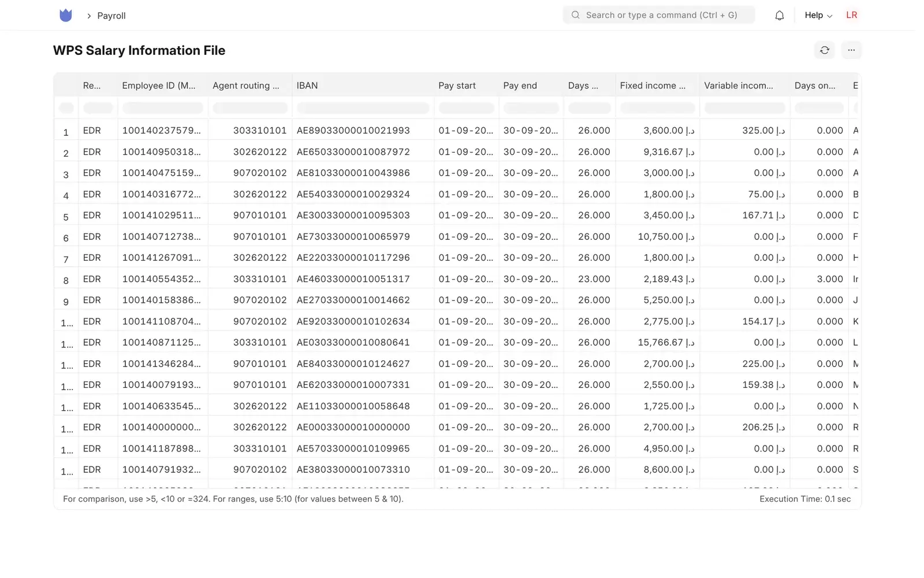
Task: Click the Pay start column header
Action: 466,86
